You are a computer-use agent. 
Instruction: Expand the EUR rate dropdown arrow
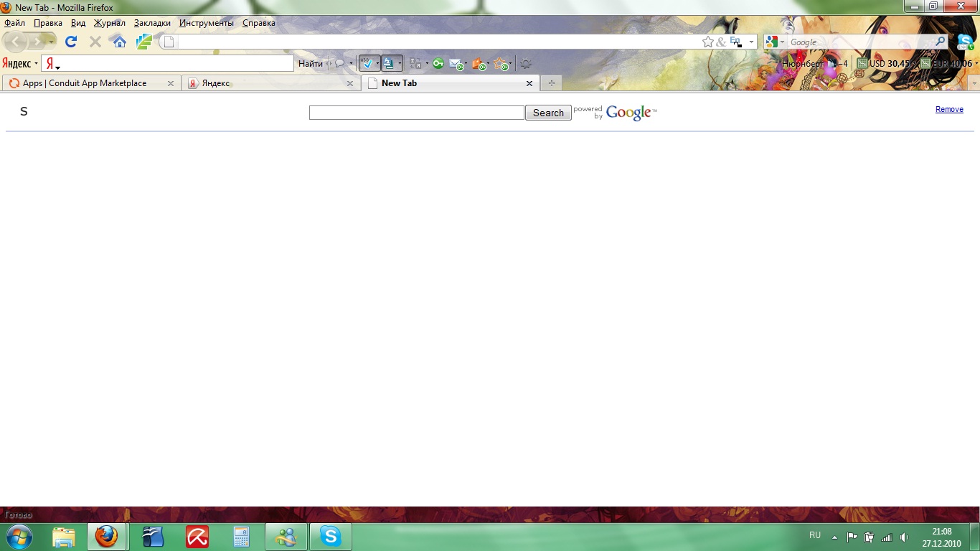(976, 64)
